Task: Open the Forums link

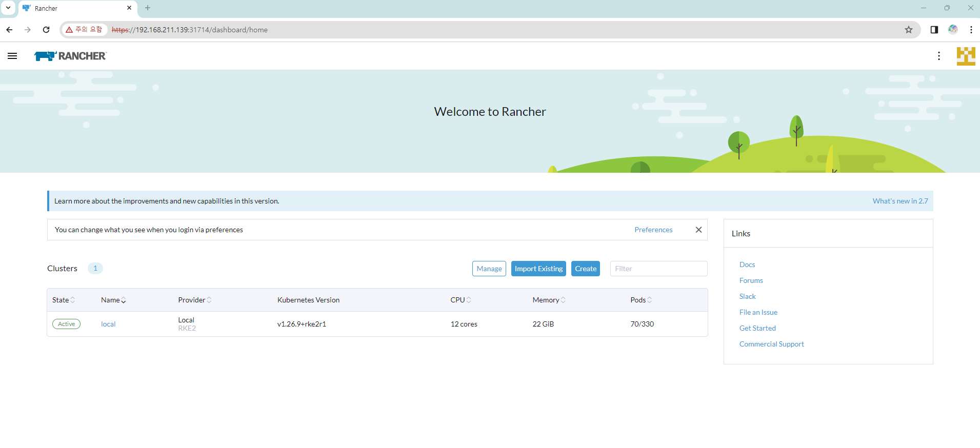Action: [x=751, y=280]
